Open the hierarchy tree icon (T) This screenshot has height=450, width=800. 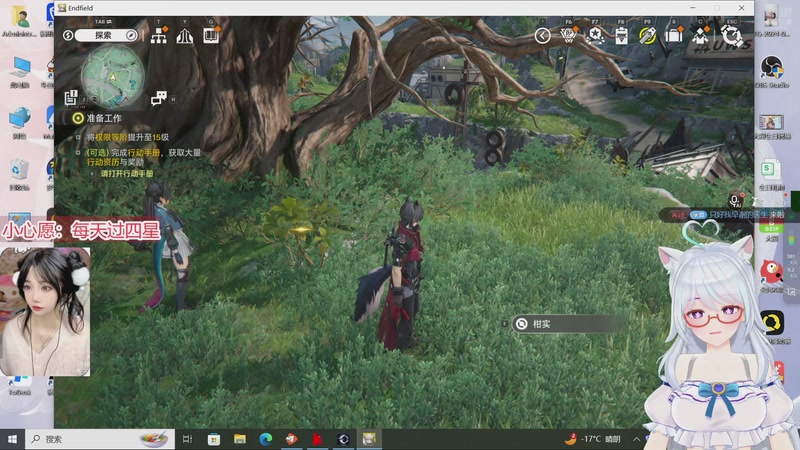tap(159, 36)
